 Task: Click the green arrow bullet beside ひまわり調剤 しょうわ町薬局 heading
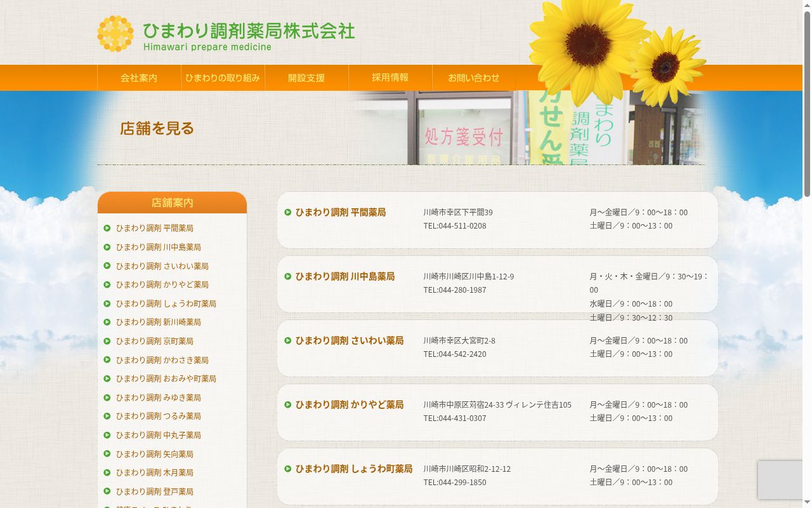tap(288, 469)
